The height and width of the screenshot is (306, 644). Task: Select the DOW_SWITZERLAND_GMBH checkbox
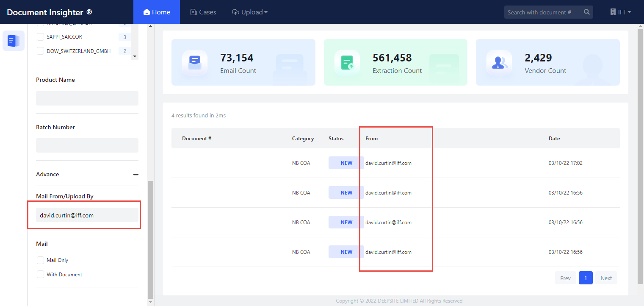click(x=41, y=51)
